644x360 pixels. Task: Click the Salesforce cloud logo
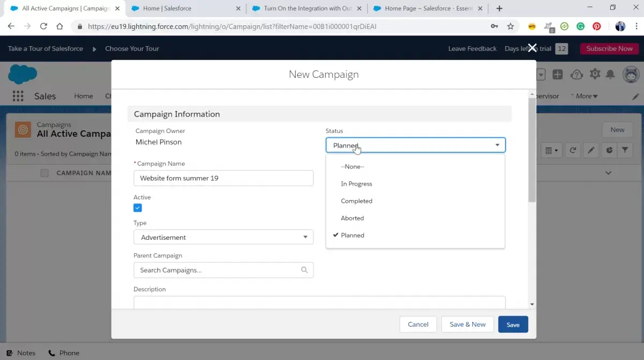click(x=23, y=75)
